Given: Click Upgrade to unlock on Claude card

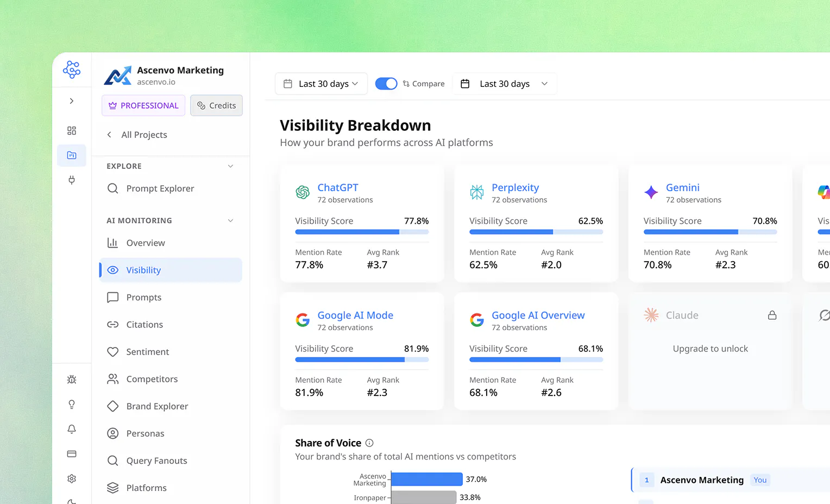Looking at the screenshot, I should pyautogui.click(x=710, y=349).
